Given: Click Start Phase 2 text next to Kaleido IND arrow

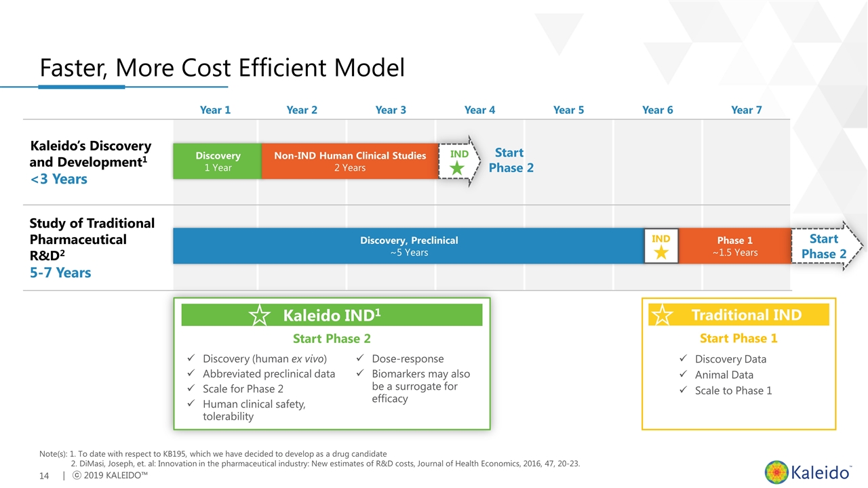Looking at the screenshot, I should click(x=511, y=160).
